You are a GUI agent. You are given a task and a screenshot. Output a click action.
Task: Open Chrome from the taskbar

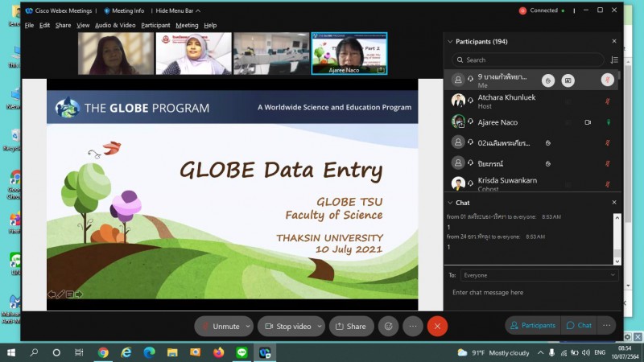coord(103,352)
